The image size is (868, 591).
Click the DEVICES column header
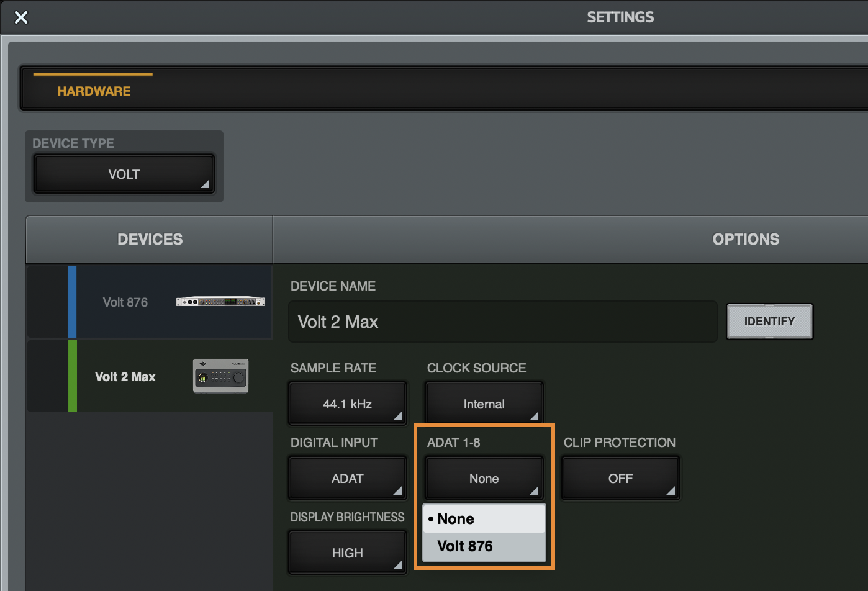point(150,240)
